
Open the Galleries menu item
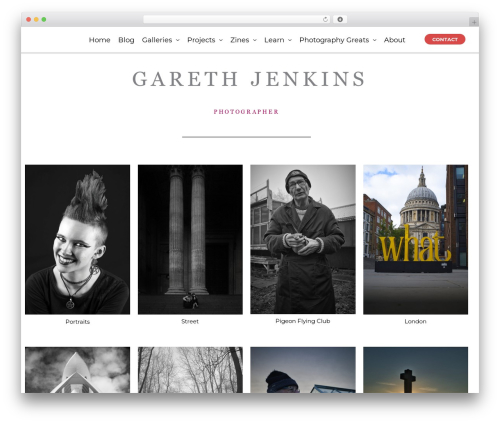tap(157, 40)
